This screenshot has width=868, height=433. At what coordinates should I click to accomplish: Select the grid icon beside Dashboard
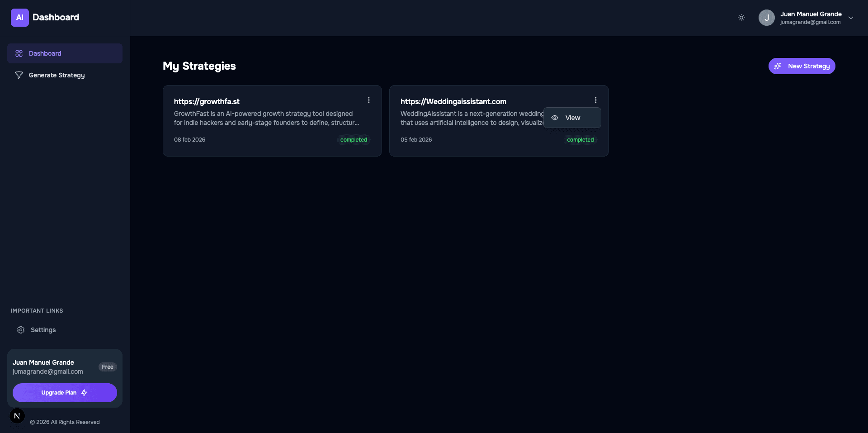(19, 53)
